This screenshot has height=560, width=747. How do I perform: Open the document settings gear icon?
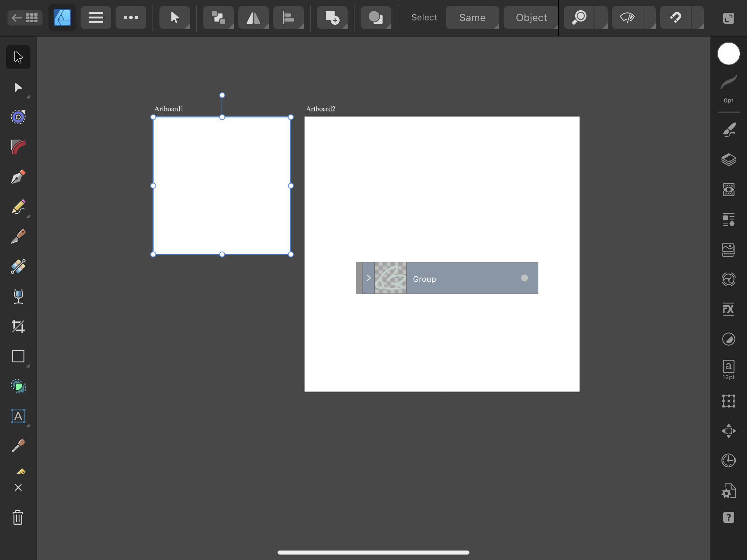(x=728, y=491)
